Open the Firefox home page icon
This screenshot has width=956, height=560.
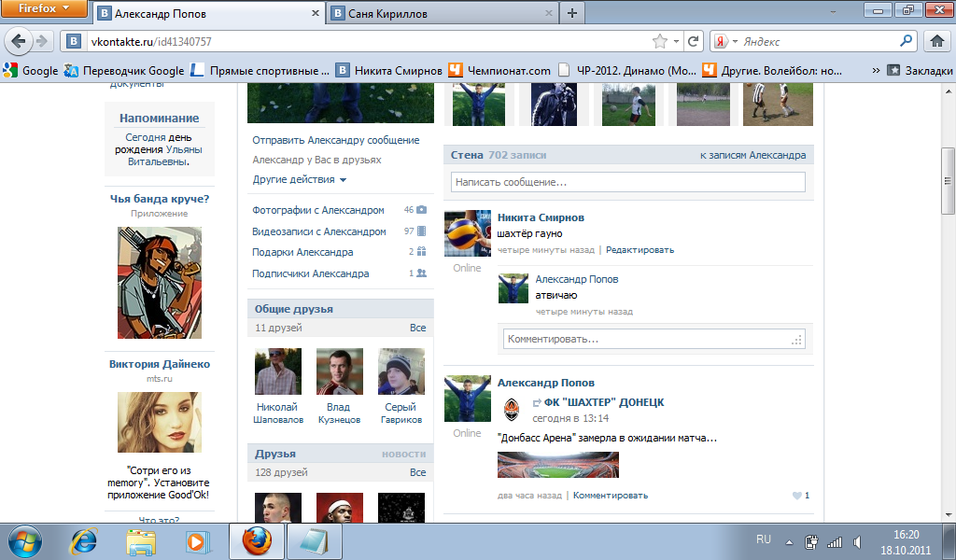[x=937, y=41]
